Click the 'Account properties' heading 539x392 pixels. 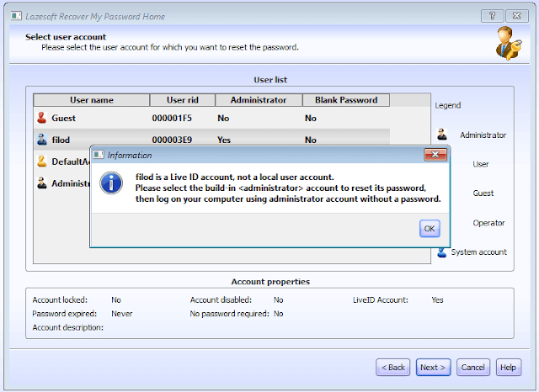click(x=270, y=282)
